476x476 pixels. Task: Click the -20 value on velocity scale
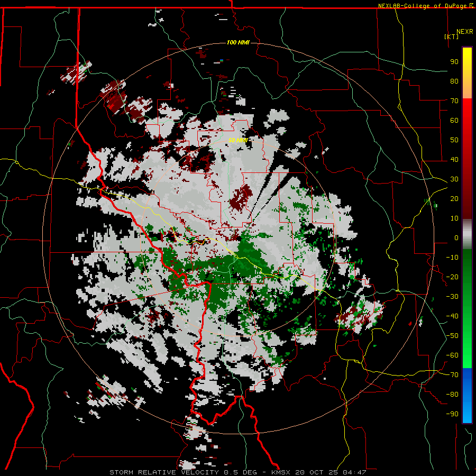tap(452, 277)
